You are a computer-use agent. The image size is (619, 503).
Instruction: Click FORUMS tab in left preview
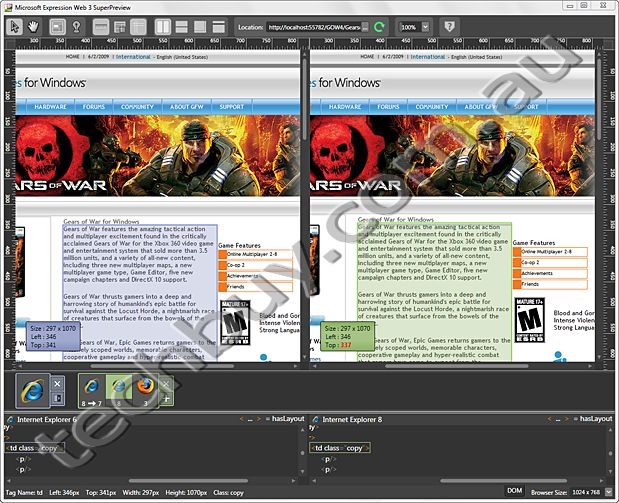point(94,107)
